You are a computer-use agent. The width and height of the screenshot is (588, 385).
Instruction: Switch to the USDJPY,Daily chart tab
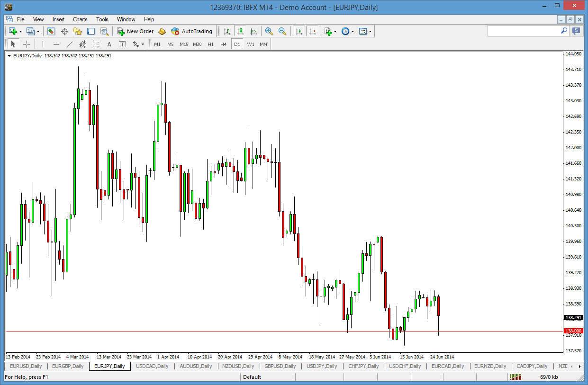(322, 366)
